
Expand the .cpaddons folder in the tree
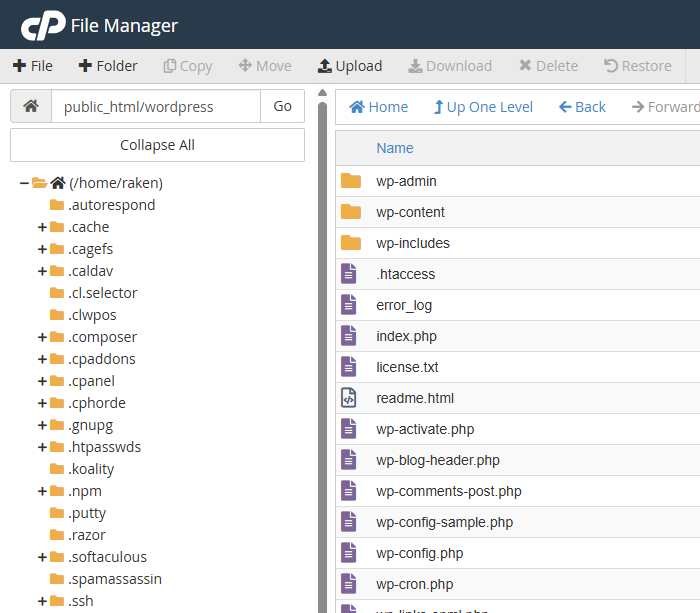coord(42,359)
